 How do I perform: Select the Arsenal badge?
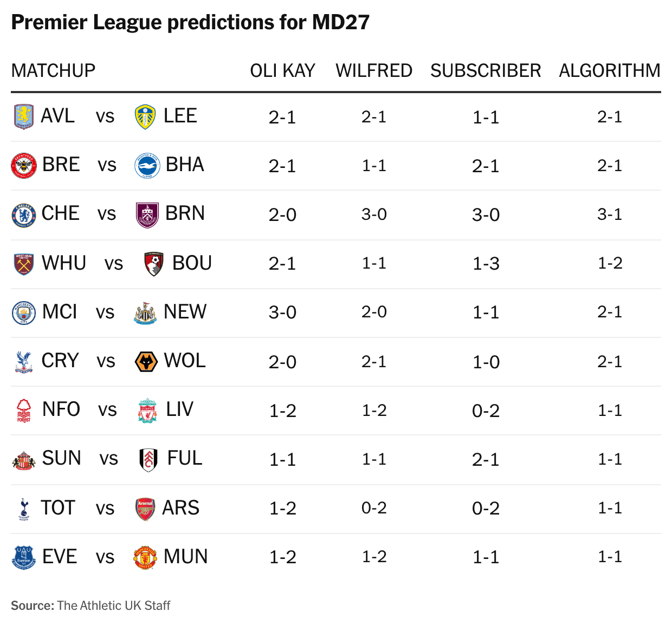click(x=145, y=509)
